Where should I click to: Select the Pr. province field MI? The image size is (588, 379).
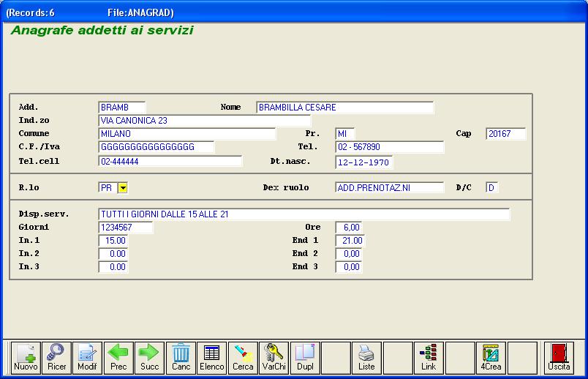click(x=345, y=134)
